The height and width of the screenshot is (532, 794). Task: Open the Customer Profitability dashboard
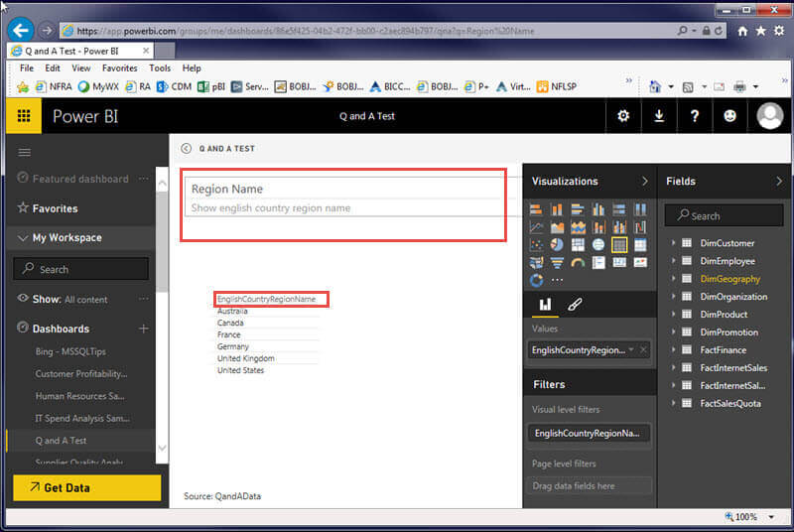(x=81, y=373)
